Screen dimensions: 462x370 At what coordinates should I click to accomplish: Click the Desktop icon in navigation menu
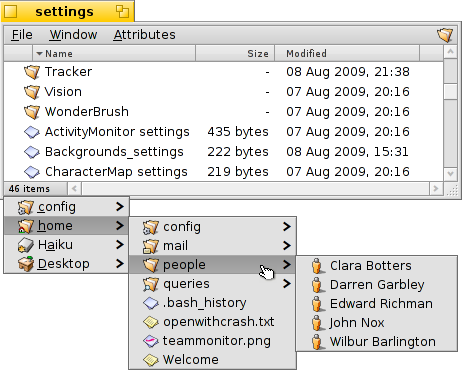coord(26,264)
